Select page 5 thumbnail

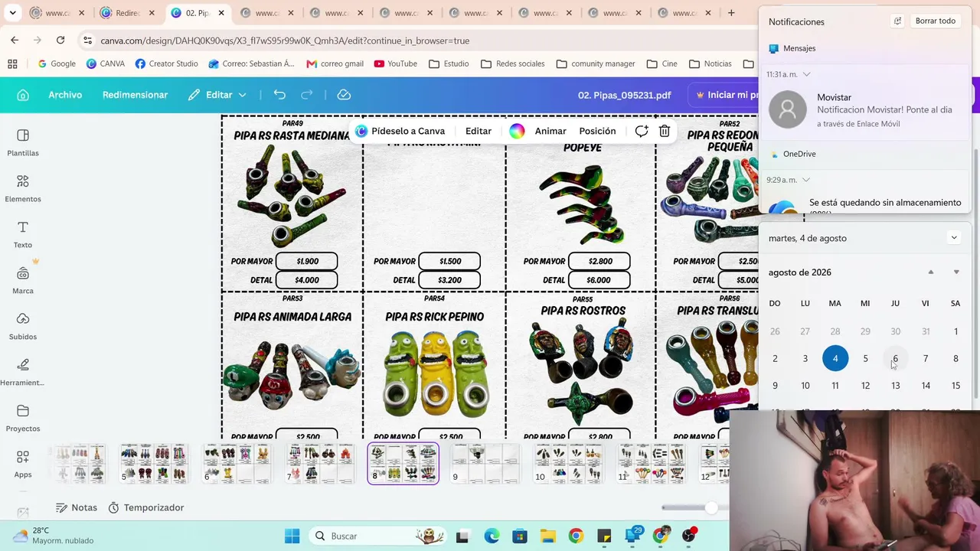click(153, 463)
